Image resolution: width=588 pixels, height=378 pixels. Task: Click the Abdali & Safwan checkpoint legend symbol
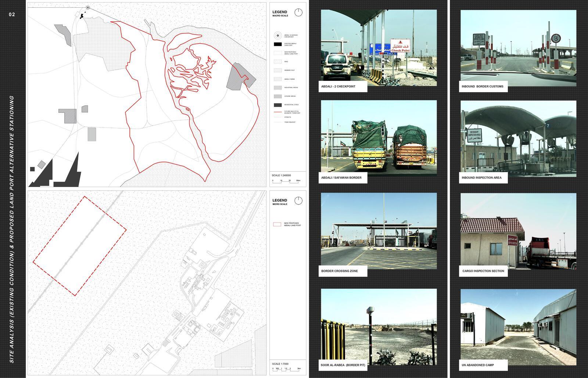(277, 36)
